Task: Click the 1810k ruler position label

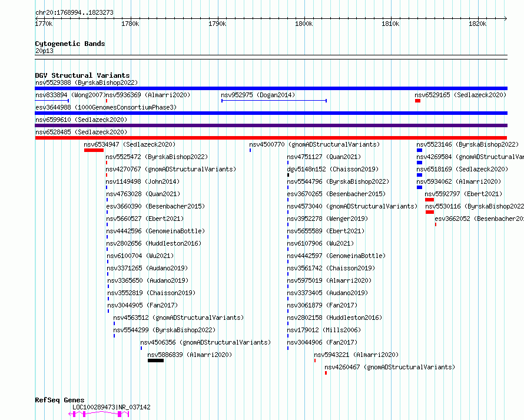Action: click(390, 24)
